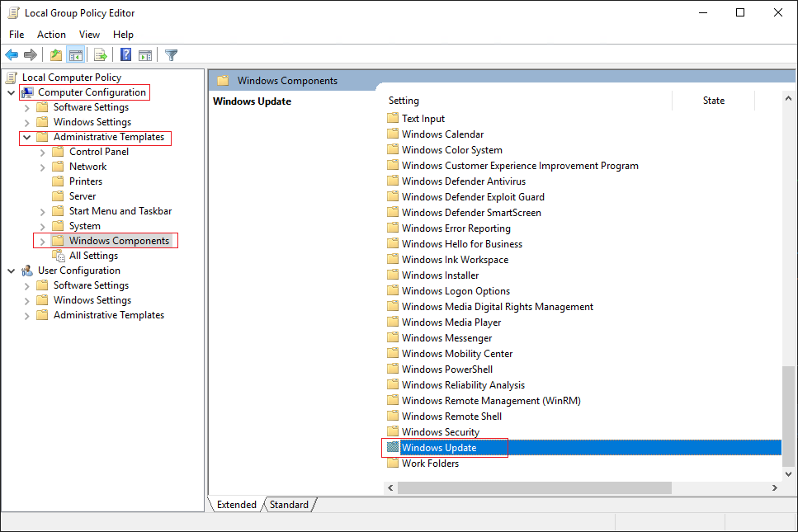This screenshot has height=532, width=798.
Task: Select Printers in the console tree
Action: [x=86, y=181]
